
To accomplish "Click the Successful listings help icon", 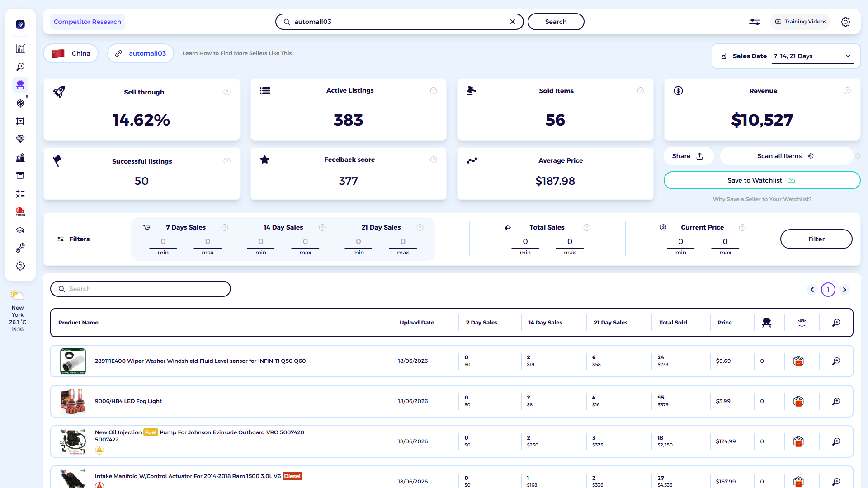I will click(x=227, y=161).
